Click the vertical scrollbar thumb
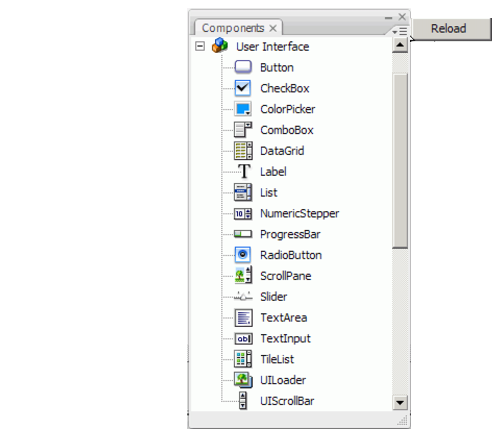 coord(400,161)
